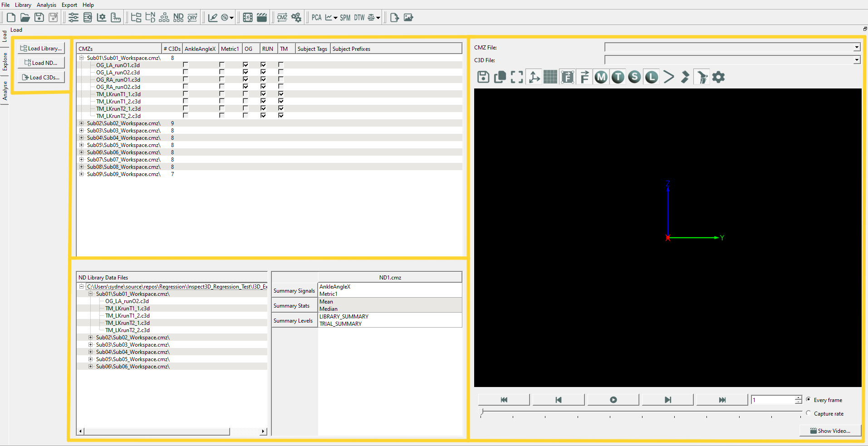868x446 pixels.
Task: Click the export image toolbar icon
Action: (x=408, y=17)
